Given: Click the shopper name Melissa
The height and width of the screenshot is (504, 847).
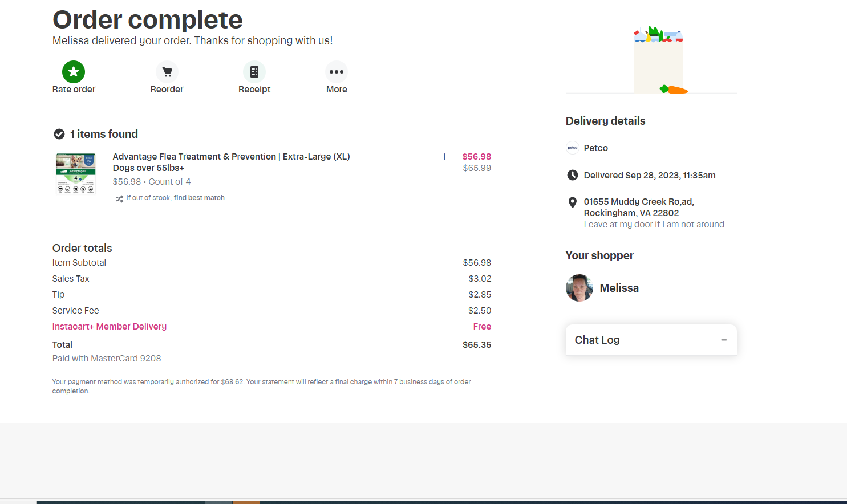Looking at the screenshot, I should (x=619, y=288).
